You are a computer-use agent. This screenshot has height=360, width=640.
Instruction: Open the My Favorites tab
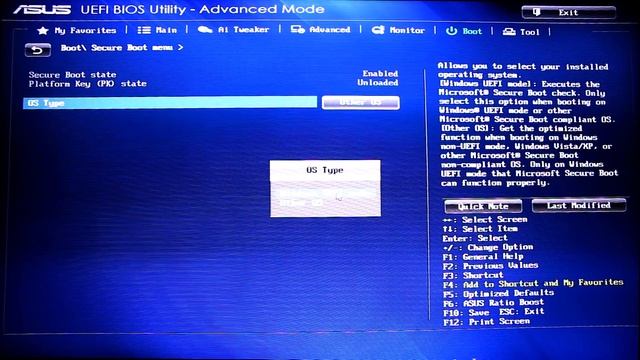point(77,31)
